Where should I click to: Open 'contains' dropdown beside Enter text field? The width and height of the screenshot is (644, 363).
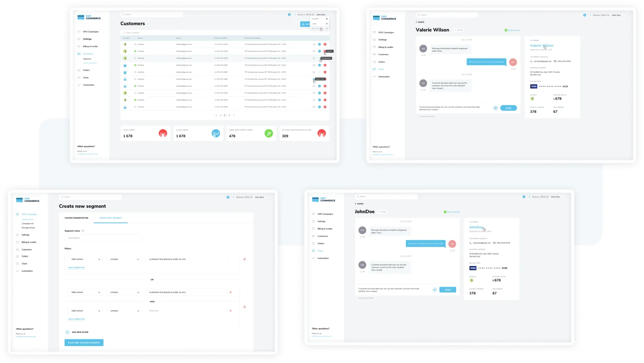pos(125,311)
